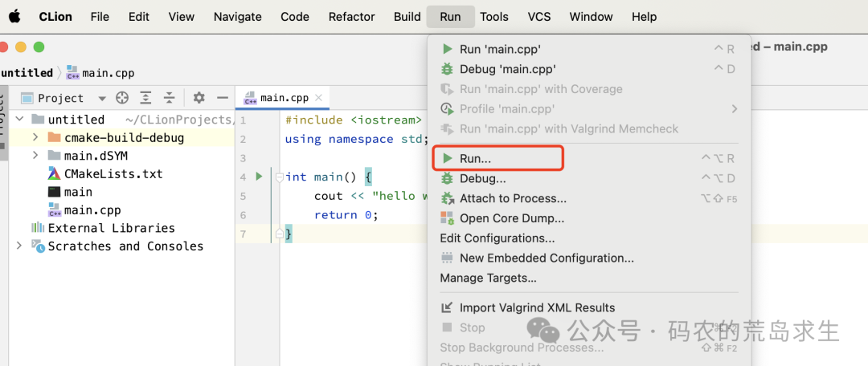Click the Expand All icon

click(145, 99)
